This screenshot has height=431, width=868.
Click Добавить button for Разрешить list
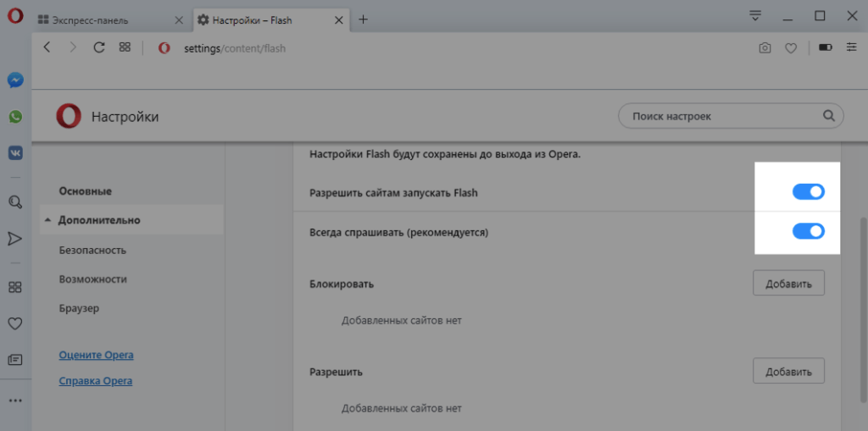click(x=788, y=371)
